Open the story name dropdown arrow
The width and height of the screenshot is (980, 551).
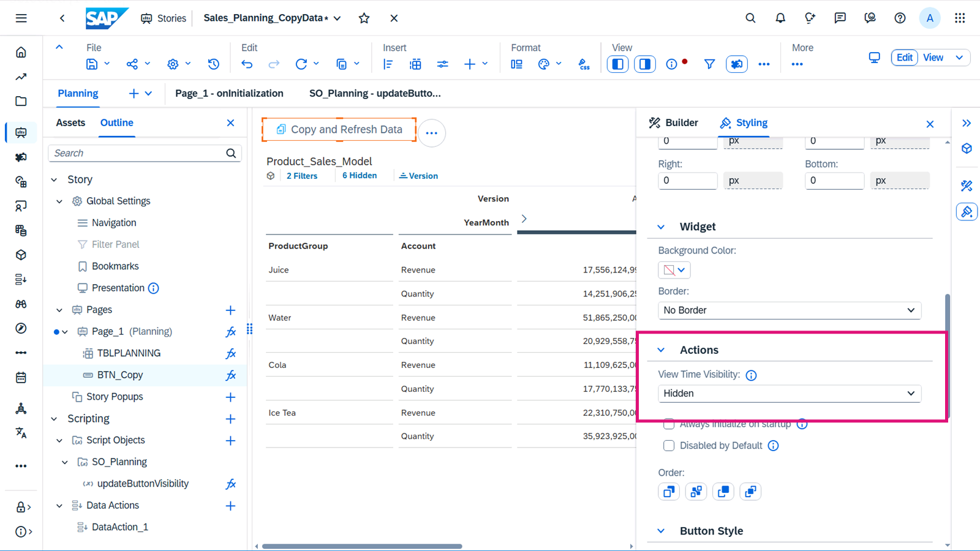337,18
